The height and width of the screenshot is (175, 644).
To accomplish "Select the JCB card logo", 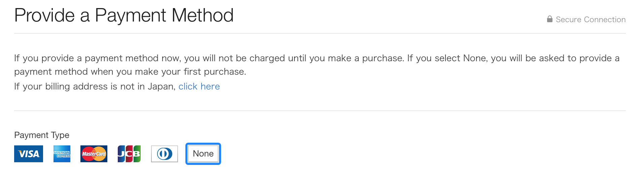I will (129, 154).
